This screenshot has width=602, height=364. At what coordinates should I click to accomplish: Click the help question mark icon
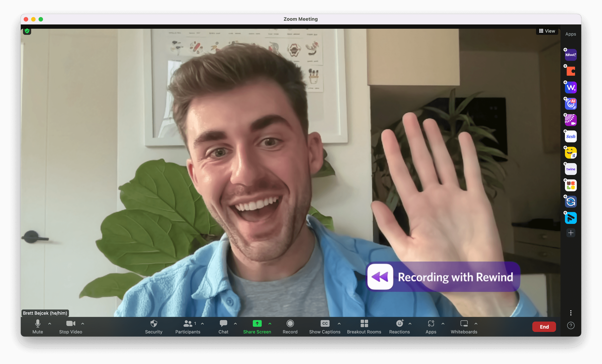pos(570,325)
